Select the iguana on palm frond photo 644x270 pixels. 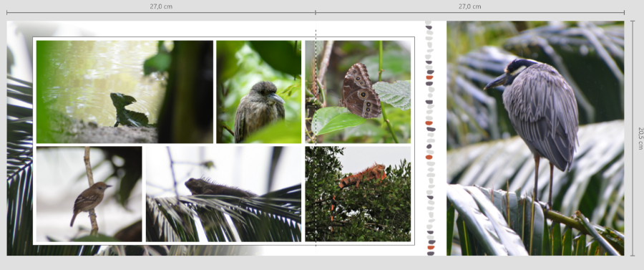pos(223,194)
